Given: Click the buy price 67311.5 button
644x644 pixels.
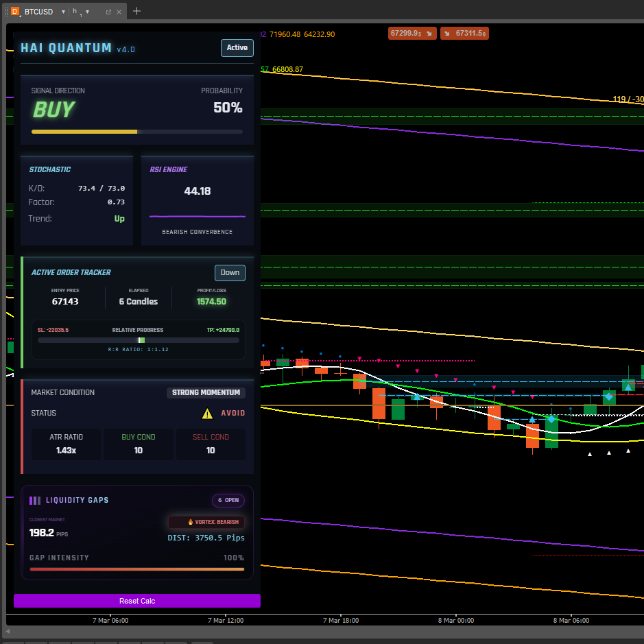Looking at the screenshot, I should pos(464,33).
